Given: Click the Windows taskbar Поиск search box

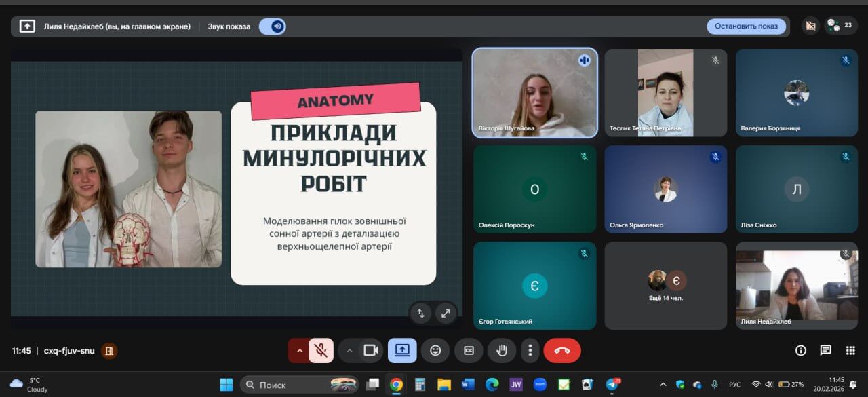Looking at the screenshot, I should [x=298, y=385].
